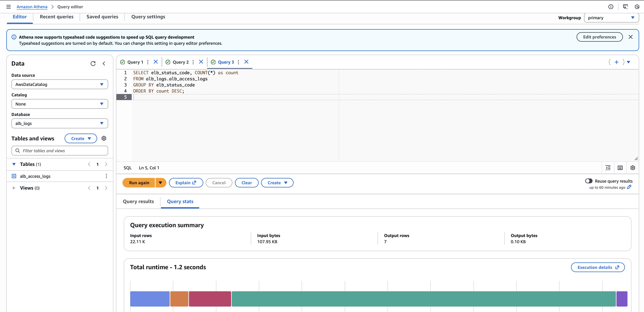
Task: Add a new query tab
Action: (x=616, y=62)
